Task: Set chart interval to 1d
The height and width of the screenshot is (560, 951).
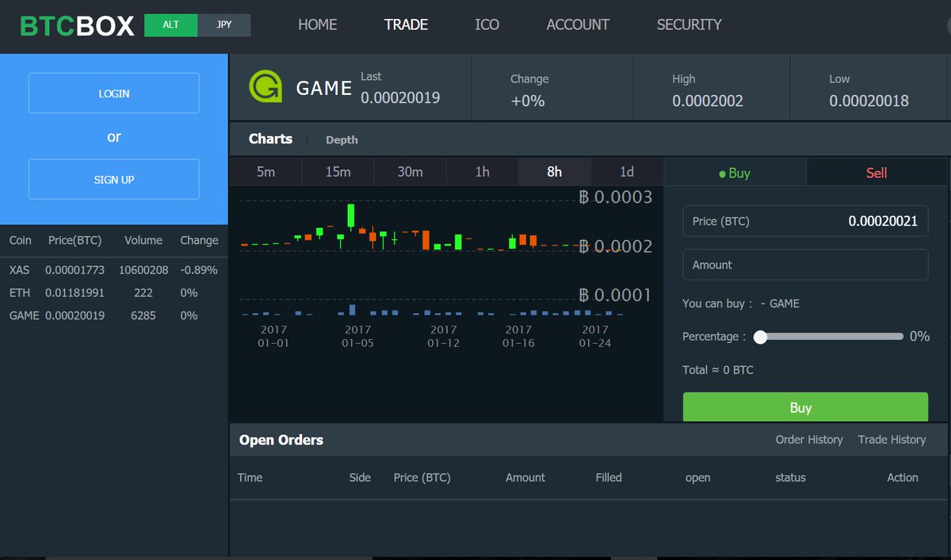Action: coord(627,172)
